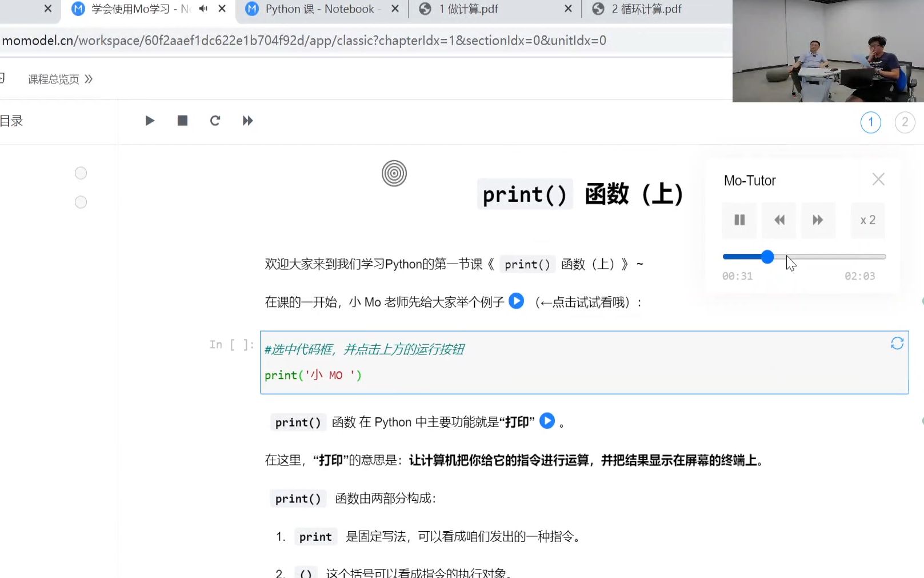Run the selected code cell
924x578 pixels.
pyautogui.click(x=150, y=121)
